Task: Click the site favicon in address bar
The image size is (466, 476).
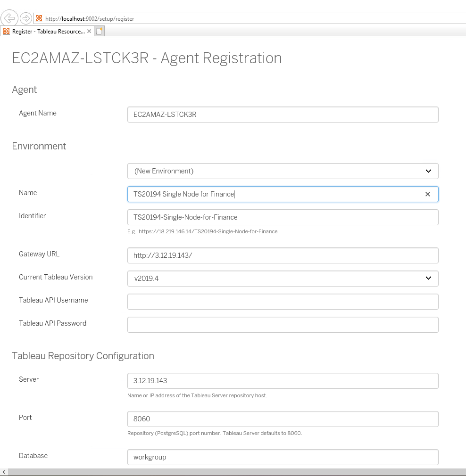Action: 39,19
